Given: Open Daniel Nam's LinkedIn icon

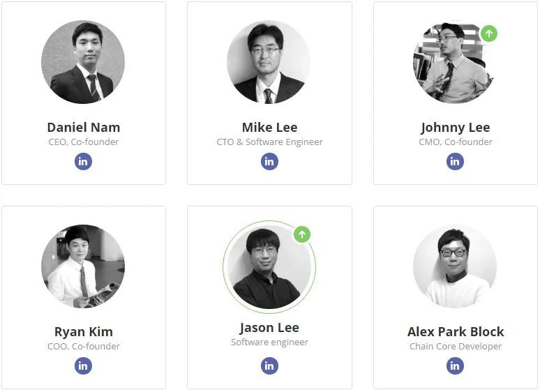Looking at the screenshot, I should point(83,161).
